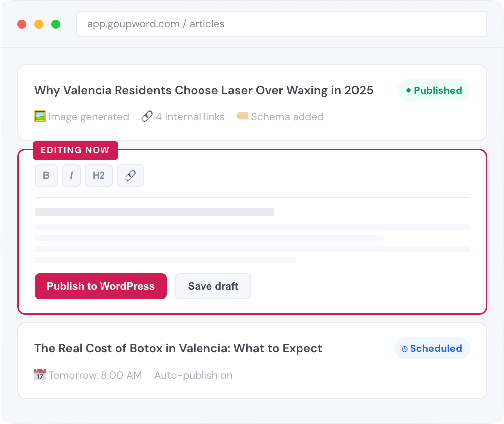
Task: Open the Published status dropdown
Action: [433, 90]
